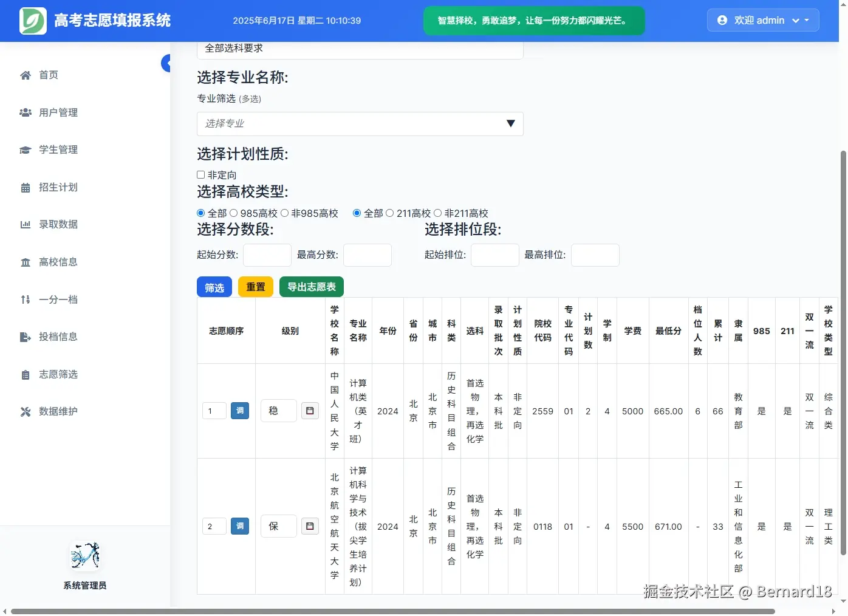Open 用户管理 menu item
848x616 pixels.
58,112
